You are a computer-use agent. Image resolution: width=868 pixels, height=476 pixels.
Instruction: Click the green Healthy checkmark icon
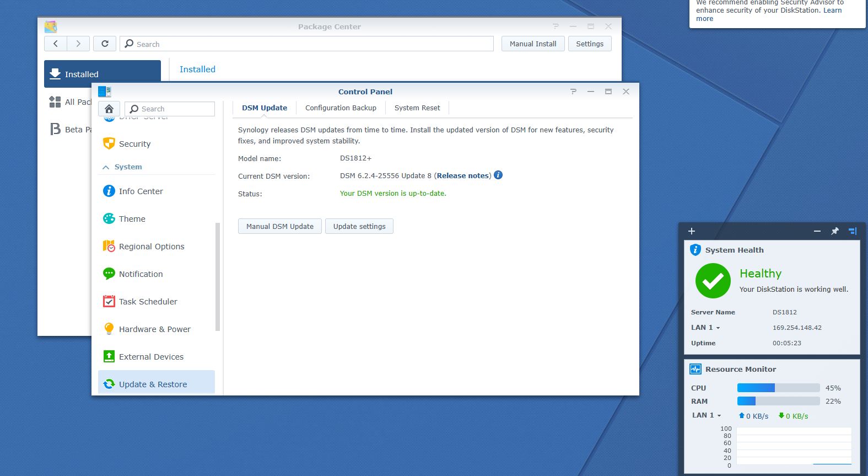point(713,281)
